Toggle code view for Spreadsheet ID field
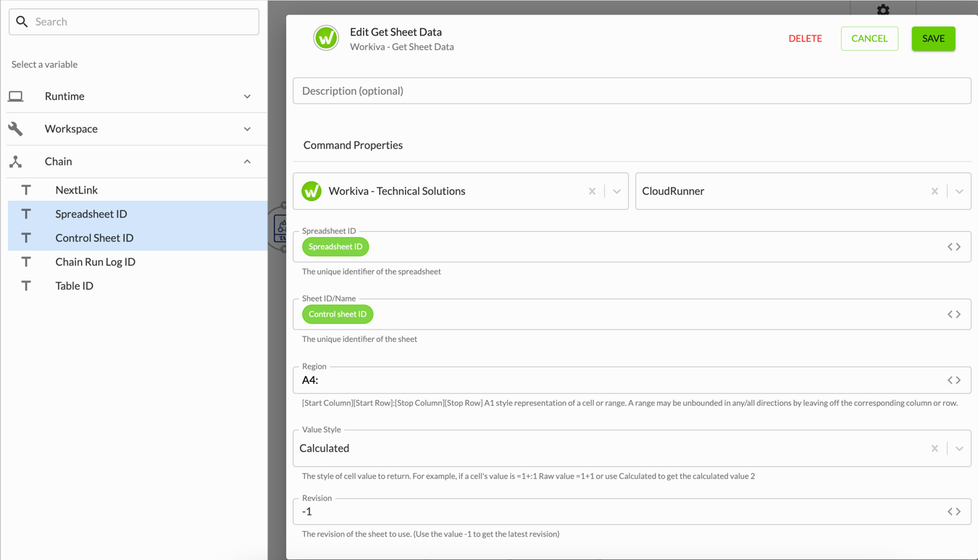This screenshot has width=978, height=560. (x=954, y=247)
